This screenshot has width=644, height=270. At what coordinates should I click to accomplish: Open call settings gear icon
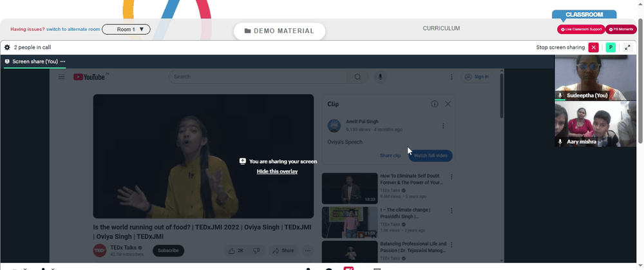click(7, 47)
